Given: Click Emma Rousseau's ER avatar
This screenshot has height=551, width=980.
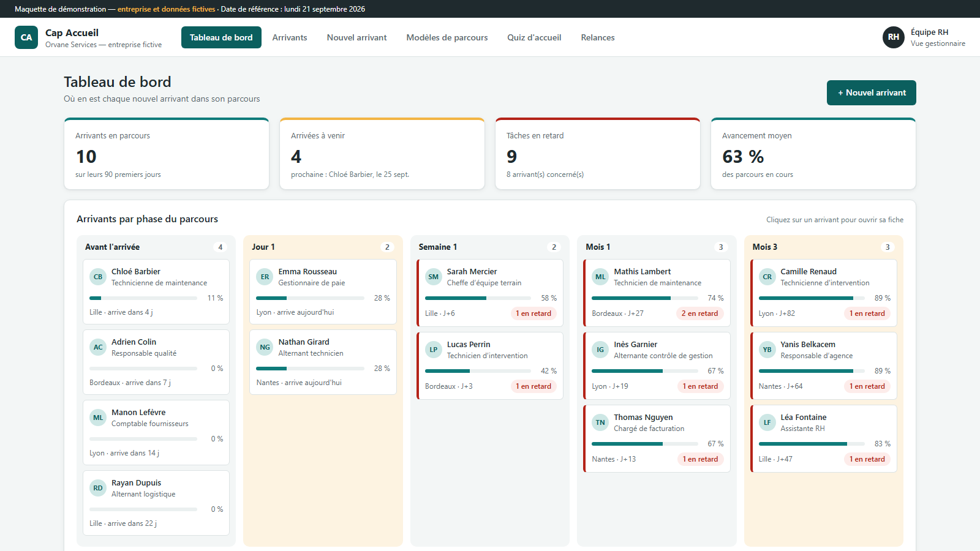Looking at the screenshot, I should [265, 277].
